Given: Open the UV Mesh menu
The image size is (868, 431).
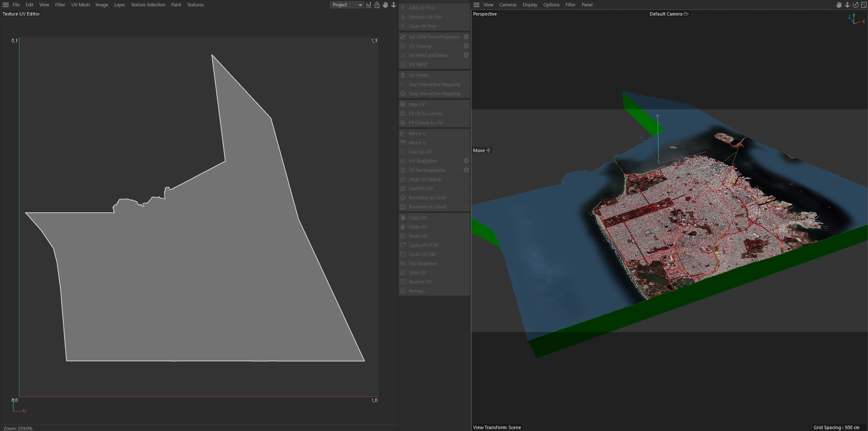Looking at the screenshot, I should pyautogui.click(x=80, y=5).
